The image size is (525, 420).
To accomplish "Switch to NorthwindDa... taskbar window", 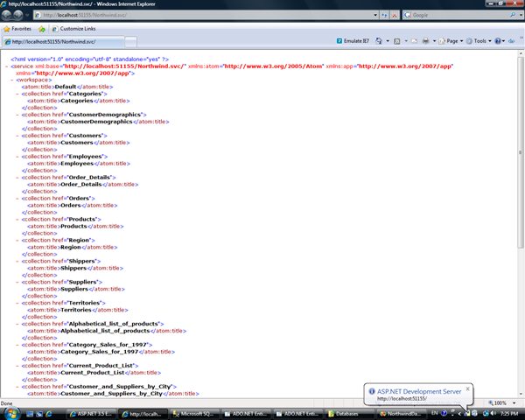I will click(401, 414).
